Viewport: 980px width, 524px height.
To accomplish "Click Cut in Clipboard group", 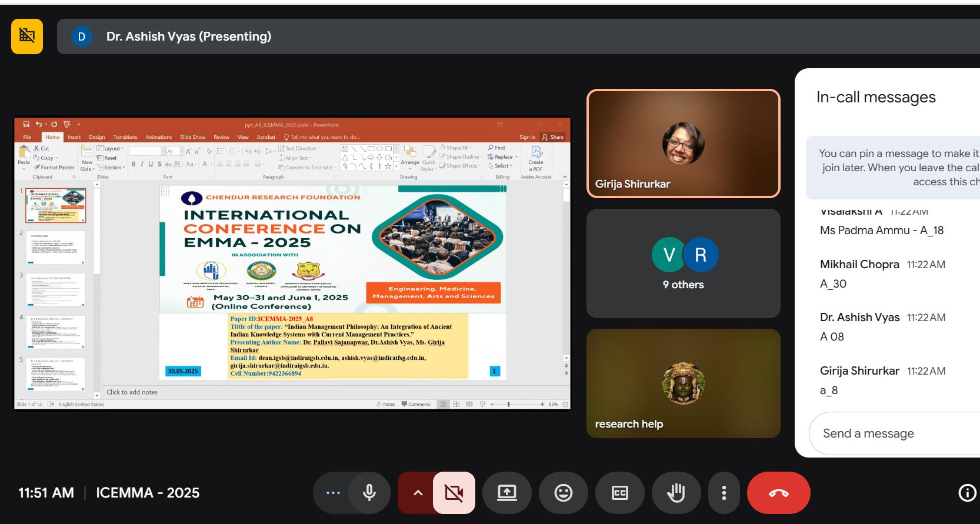I will point(41,148).
